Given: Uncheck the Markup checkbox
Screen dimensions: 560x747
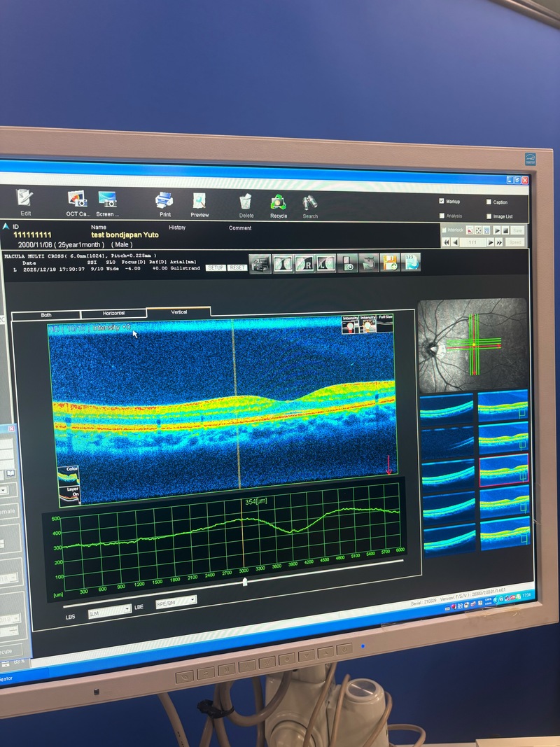Looking at the screenshot, I should [x=441, y=202].
